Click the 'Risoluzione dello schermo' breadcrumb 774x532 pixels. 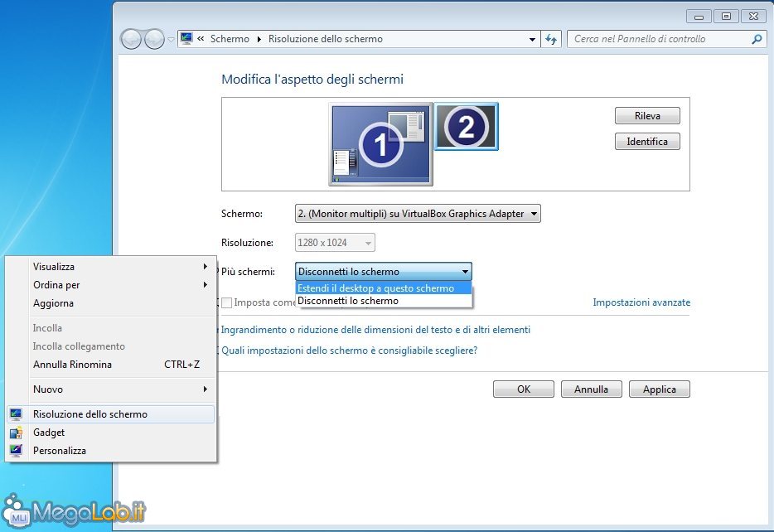pyautogui.click(x=326, y=39)
